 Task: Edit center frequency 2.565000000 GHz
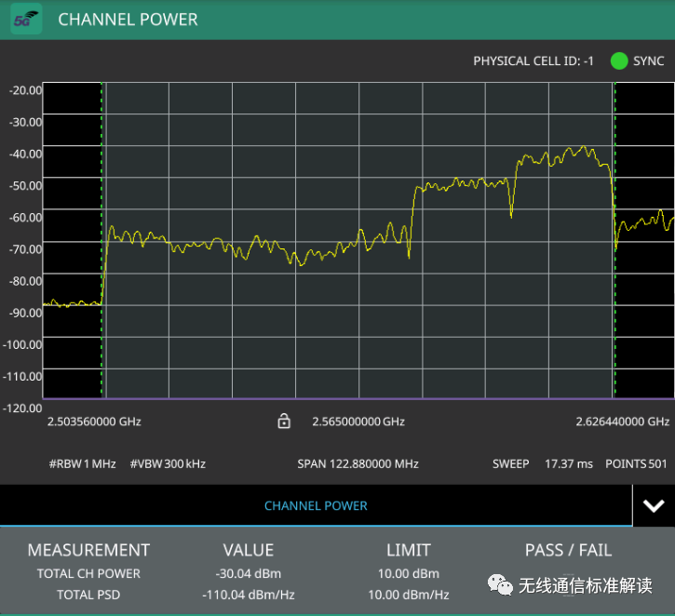358,422
